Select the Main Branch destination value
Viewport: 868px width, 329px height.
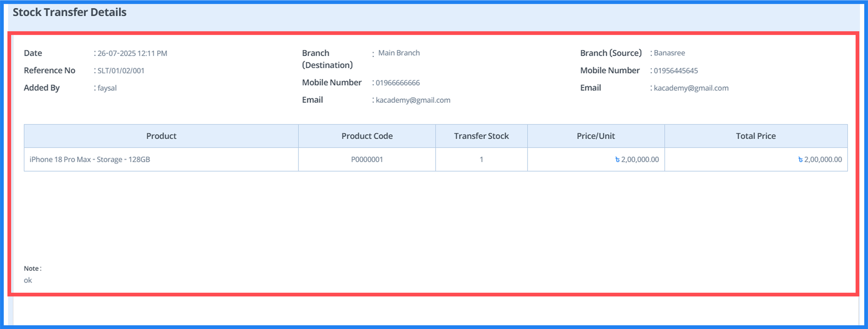(399, 53)
